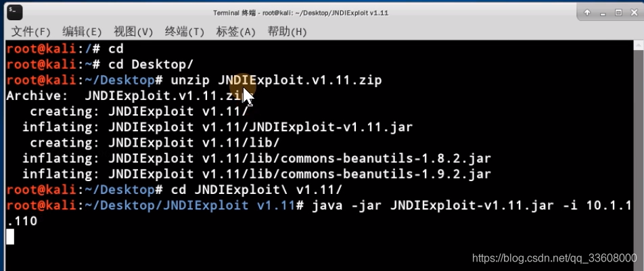Click the 'cd JNDIExploit\ v1.11/' command
The height and width of the screenshot is (271, 644).
(x=256, y=190)
